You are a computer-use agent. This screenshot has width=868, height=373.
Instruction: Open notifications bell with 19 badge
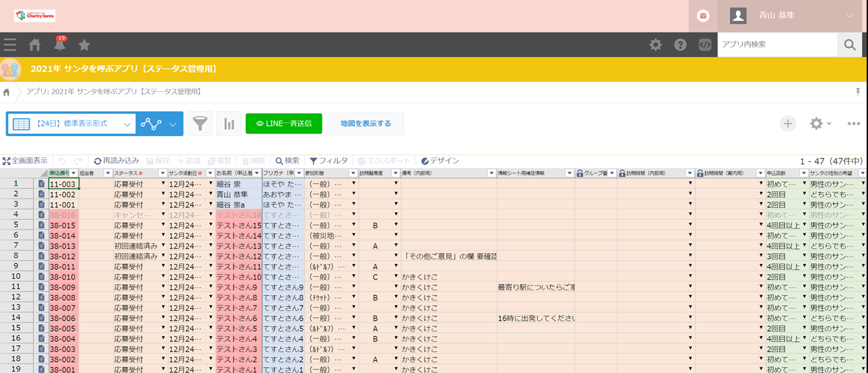[60, 45]
